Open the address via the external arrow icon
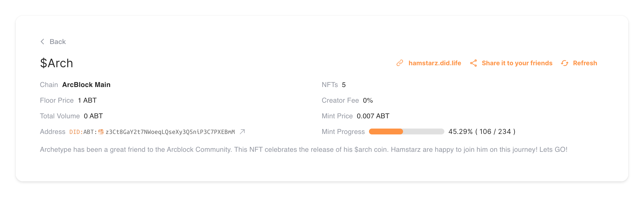644x197 pixels. click(242, 131)
